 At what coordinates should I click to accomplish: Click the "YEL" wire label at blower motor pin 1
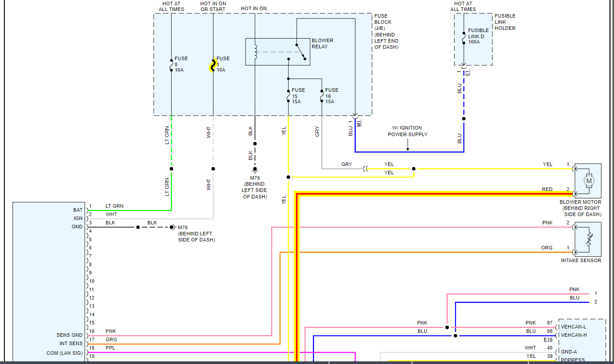pos(548,164)
